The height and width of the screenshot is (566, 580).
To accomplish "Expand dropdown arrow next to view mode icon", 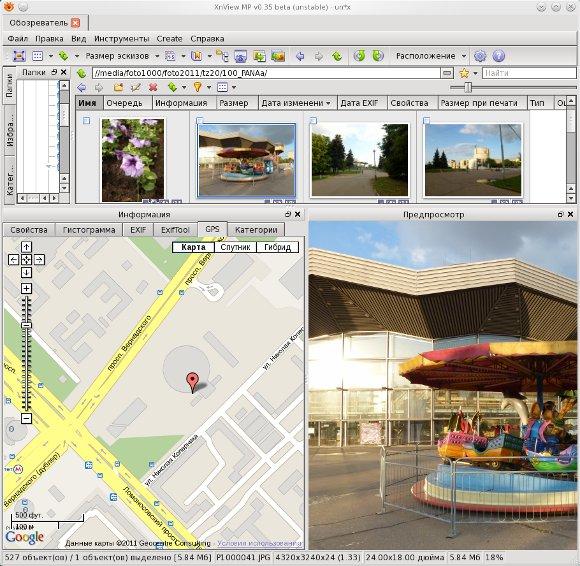I will (x=51, y=56).
